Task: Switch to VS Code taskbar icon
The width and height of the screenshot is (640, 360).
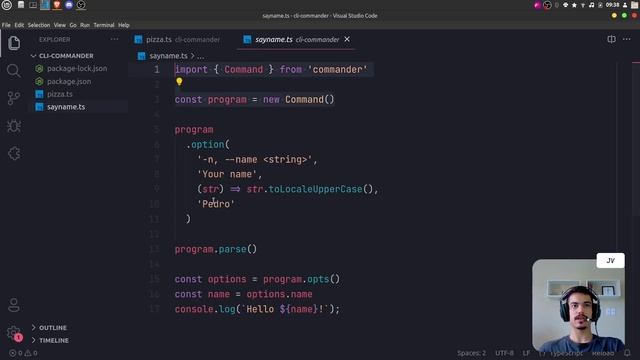Action: [45, 5]
